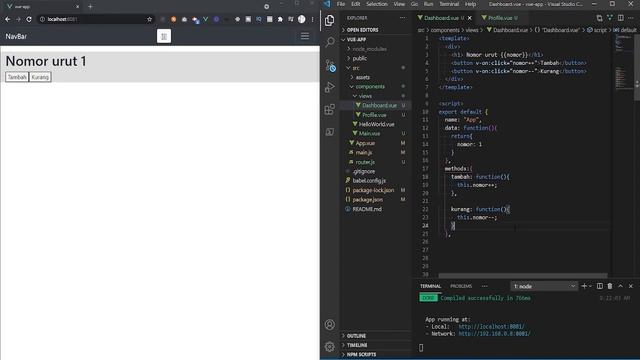The height and width of the screenshot is (360, 640).
Task: Open router.js in explorer
Action: [365, 162]
